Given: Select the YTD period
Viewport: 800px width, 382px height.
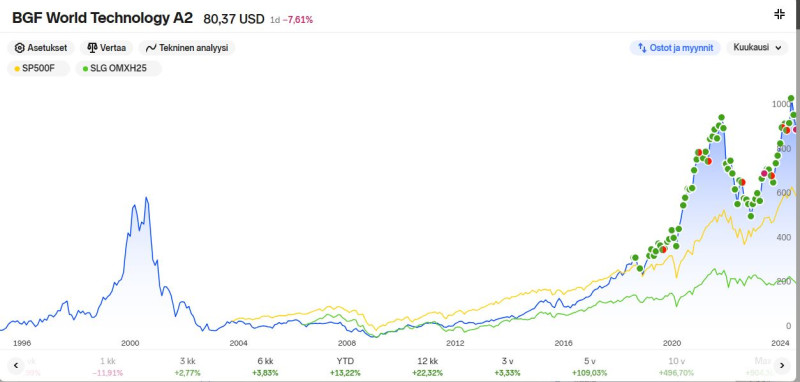Looking at the screenshot, I should (x=345, y=367).
